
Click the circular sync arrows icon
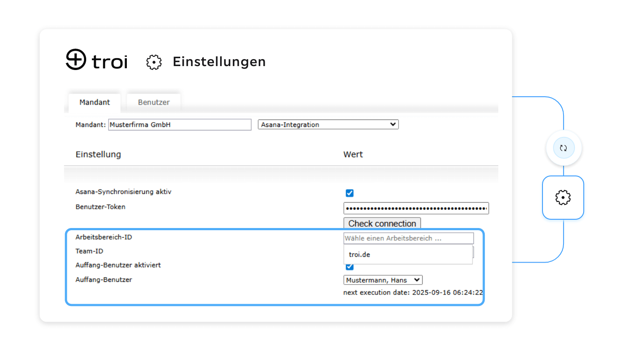click(563, 148)
